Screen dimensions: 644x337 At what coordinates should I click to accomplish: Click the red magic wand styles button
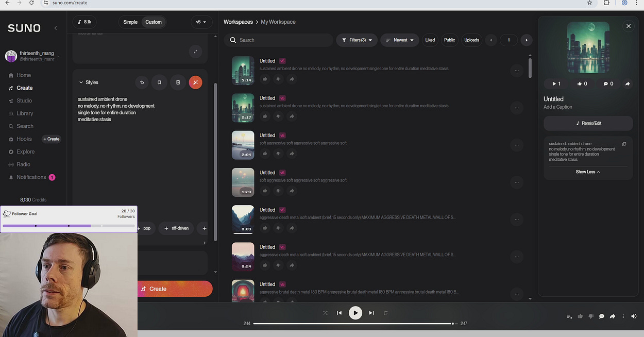tap(195, 82)
